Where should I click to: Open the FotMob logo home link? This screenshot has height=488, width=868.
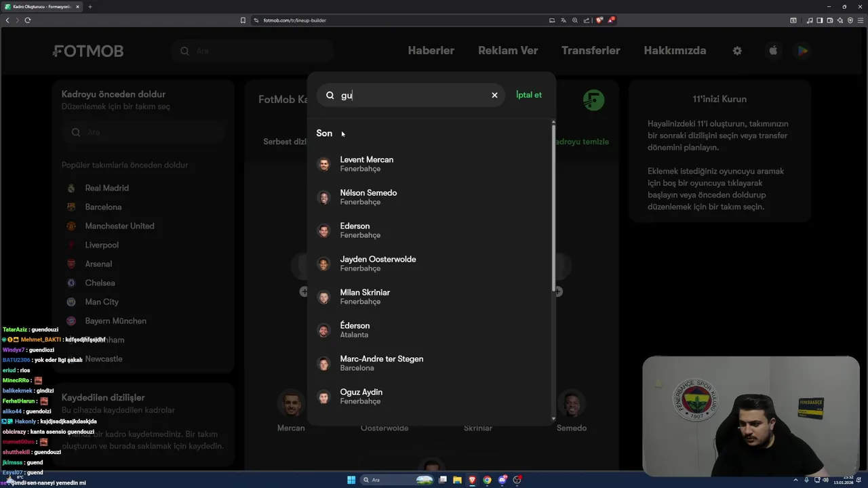(x=88, y=51)
